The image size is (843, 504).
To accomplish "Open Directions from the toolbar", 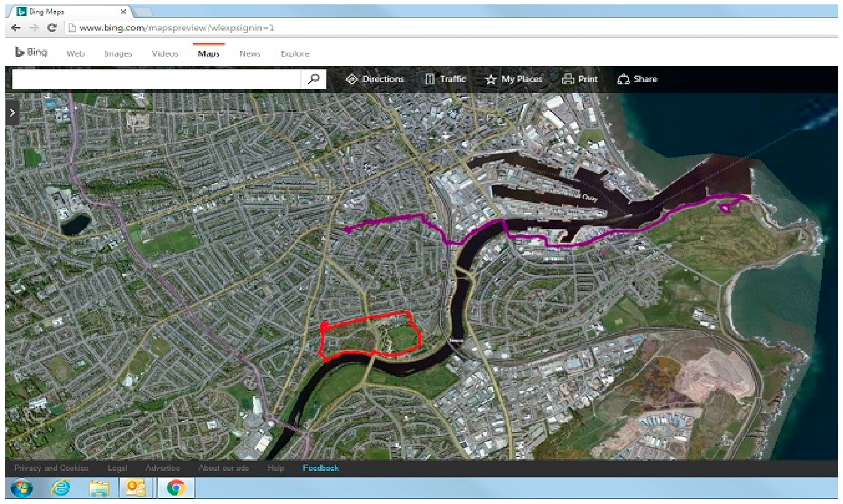I will coord(375,79).
